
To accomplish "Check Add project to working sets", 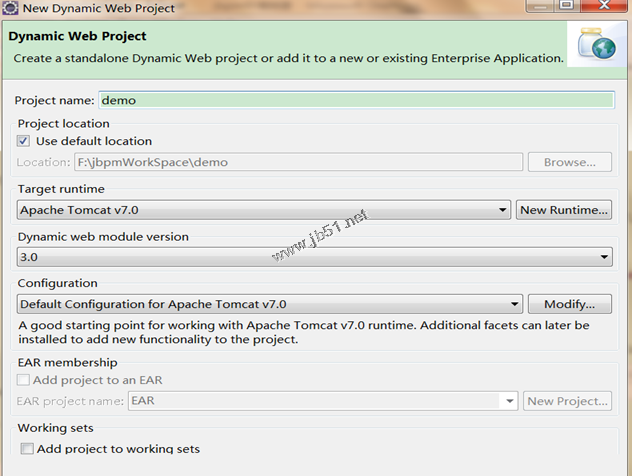I will [x=27, y=449].
